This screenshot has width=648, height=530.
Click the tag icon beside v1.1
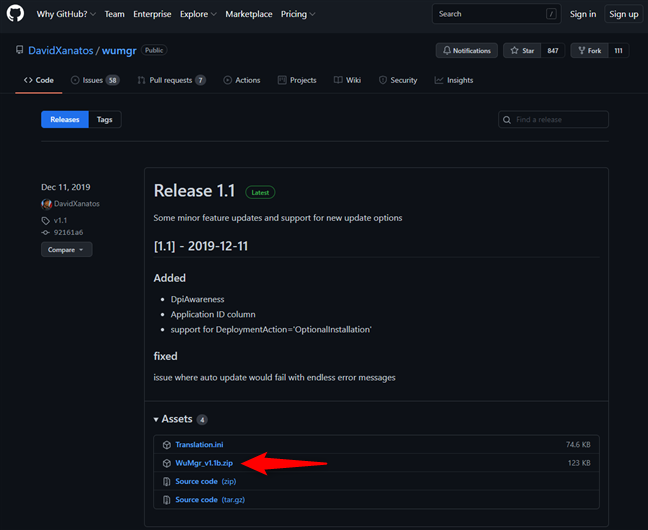click(x=45, y=221)
